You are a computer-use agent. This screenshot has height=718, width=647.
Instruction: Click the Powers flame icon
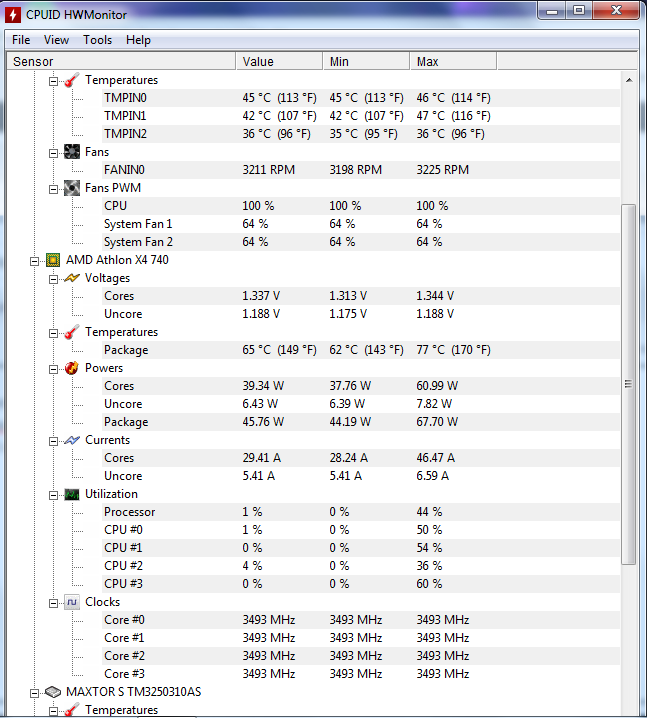71,368
